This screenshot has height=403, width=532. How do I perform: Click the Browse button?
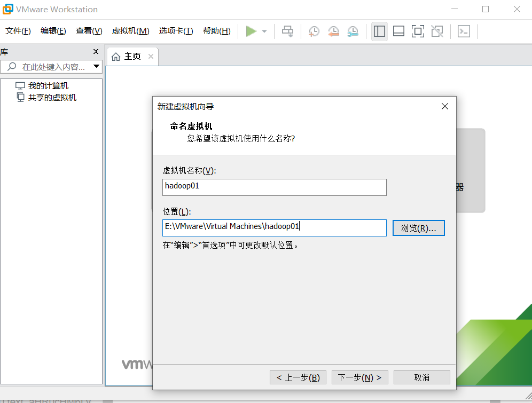(x=418, y=228)
